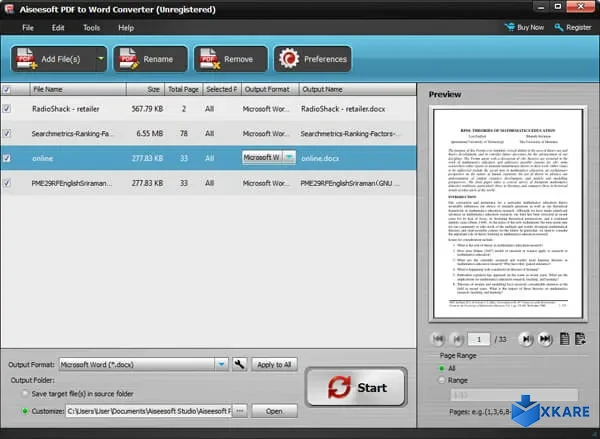The width and height of the screenshot is (600, 439).
Task: Open Preferences from the toolbar
Action: 312,59
